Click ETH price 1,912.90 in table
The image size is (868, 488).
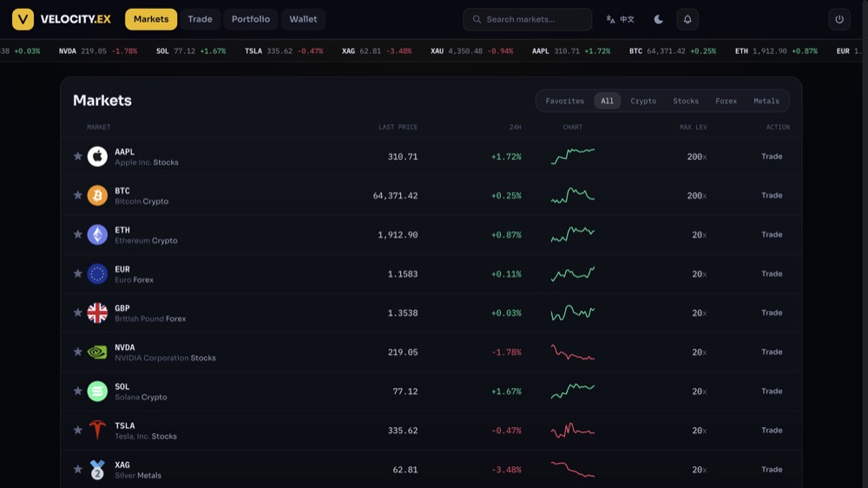click(398, 234)
